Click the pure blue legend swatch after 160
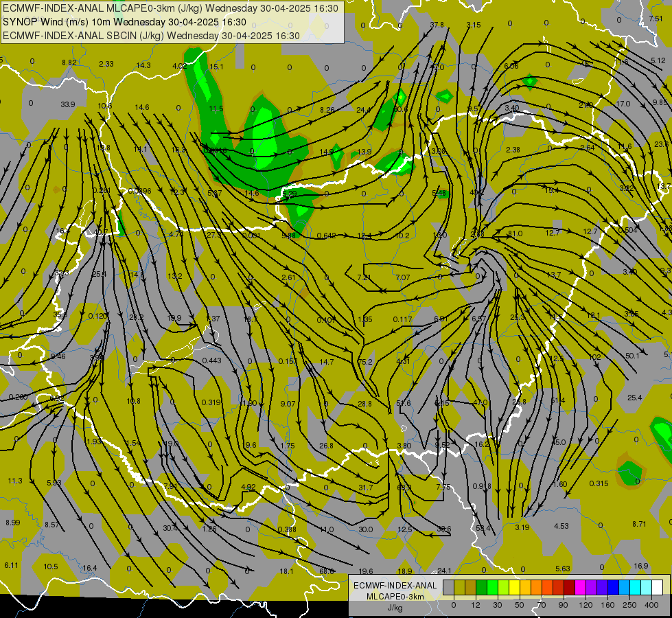The image size is (672, 618). click(614, 587)
